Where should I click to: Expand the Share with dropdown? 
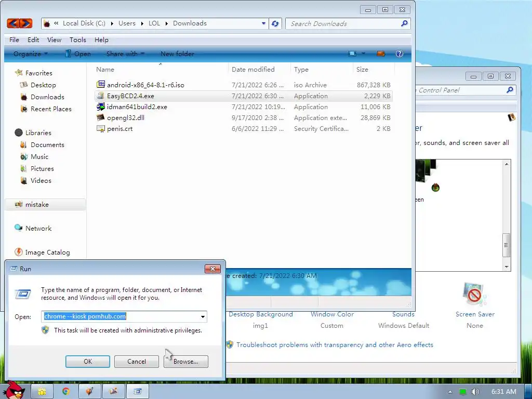point(125,54)
